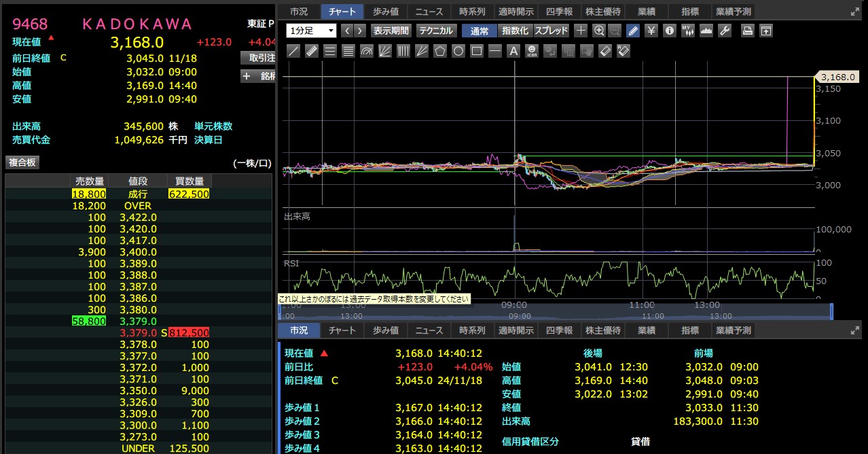Select the pentagon shape tool

coord(440,51)
